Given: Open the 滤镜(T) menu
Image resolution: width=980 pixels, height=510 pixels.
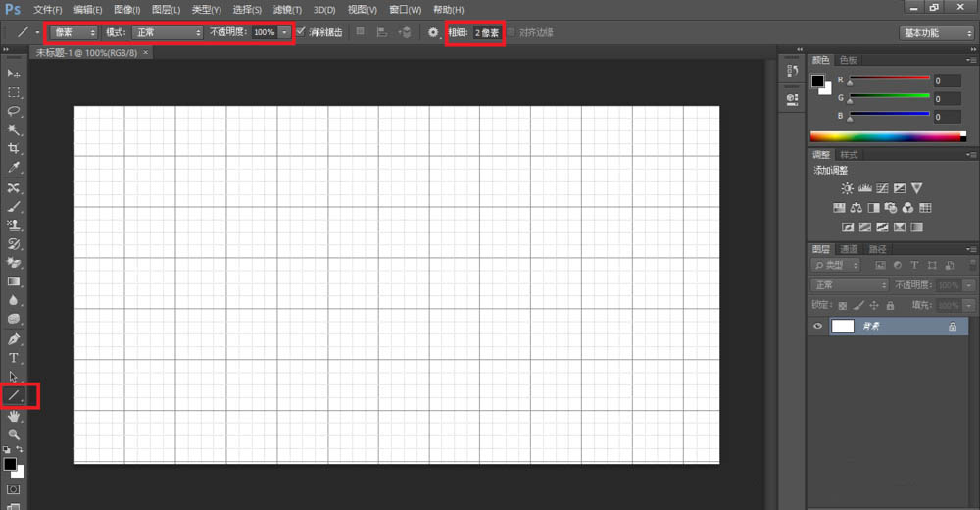Looking at the screenshot, I should (287, 10).
